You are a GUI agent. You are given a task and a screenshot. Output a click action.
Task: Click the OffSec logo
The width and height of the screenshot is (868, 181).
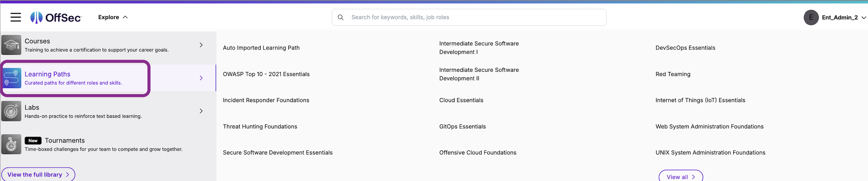pyautogui.click(x=56, y=17)
